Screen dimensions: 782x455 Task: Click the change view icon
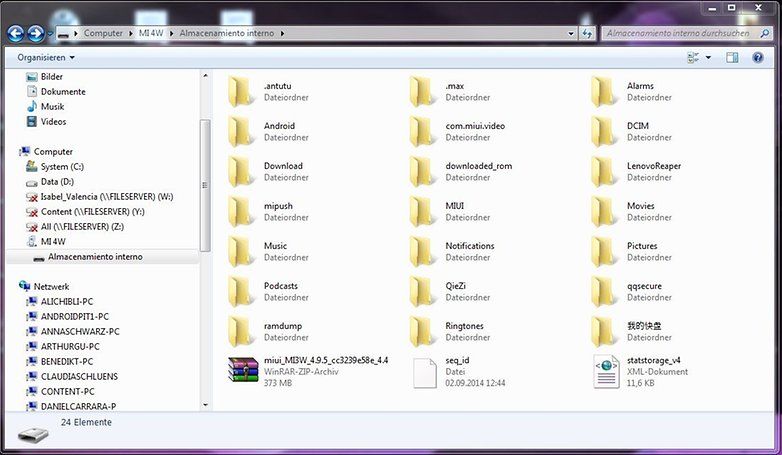(x=693, y=57)
